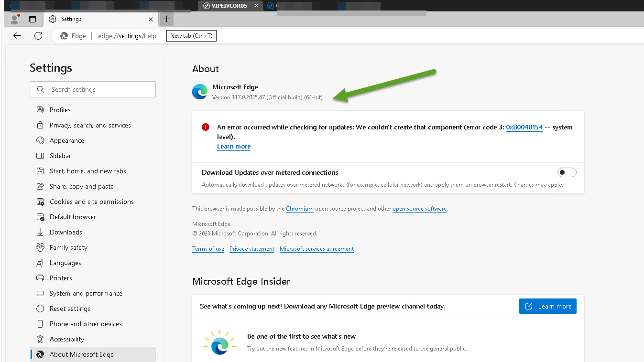Focus the Search settings field
The image size is (644, 362).
pos(93,89)
